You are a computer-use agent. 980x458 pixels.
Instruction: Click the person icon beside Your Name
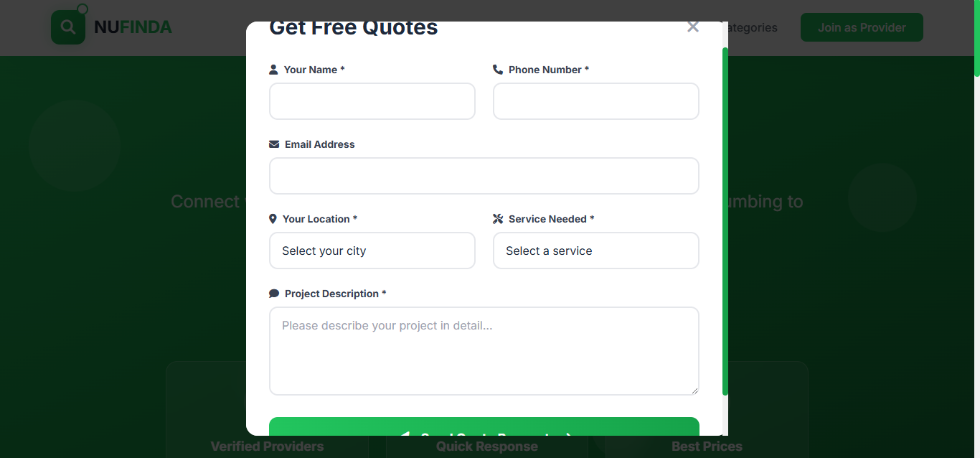(273, 70)
